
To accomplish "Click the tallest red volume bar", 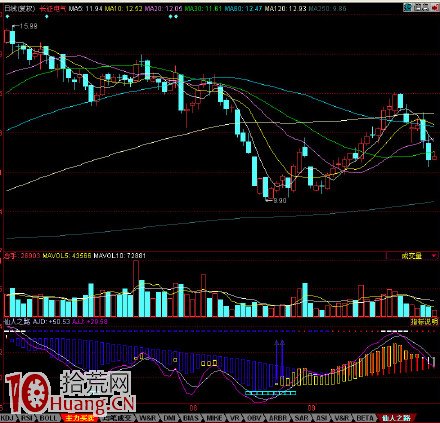I will 136,289.
